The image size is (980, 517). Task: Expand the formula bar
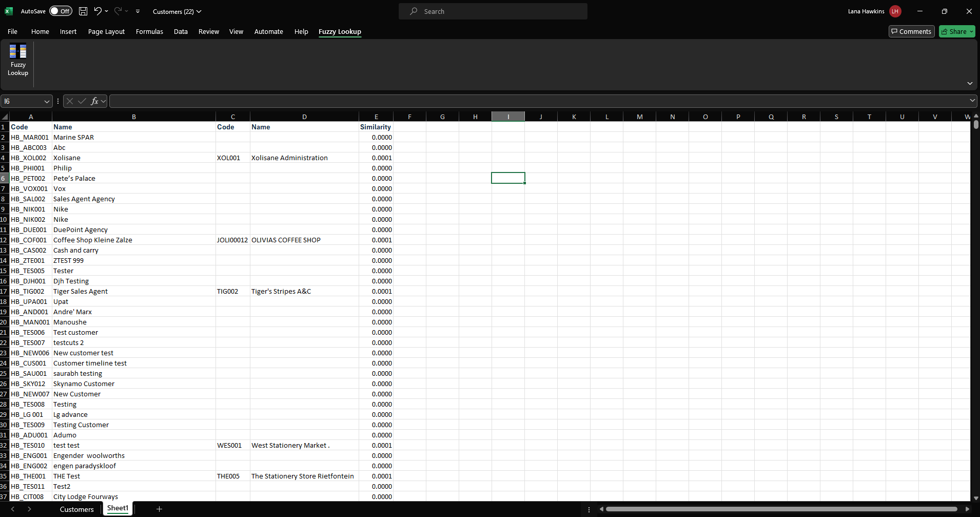[972, 101]
